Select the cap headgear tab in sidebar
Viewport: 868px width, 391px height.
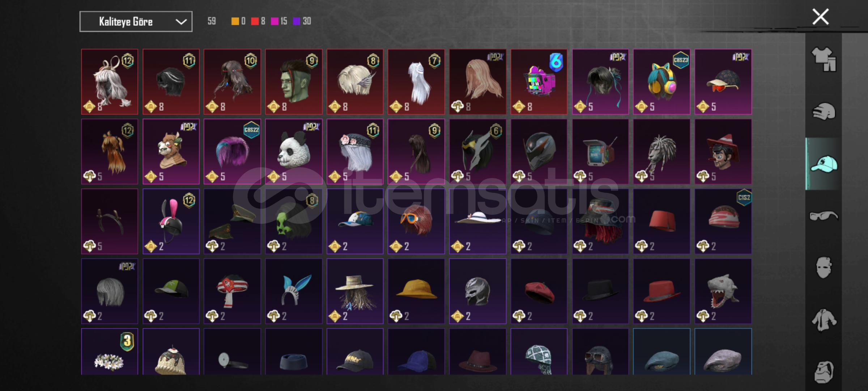point(824,164)
